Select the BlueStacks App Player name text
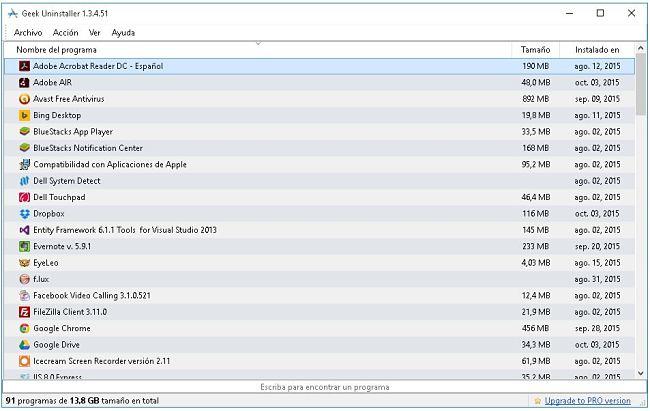 pyautogui.click(x=73, y=131)
